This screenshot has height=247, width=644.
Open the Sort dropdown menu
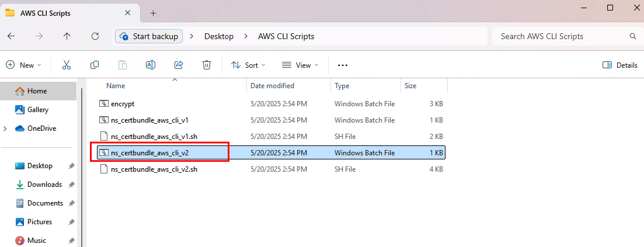(x=248, y=65)
